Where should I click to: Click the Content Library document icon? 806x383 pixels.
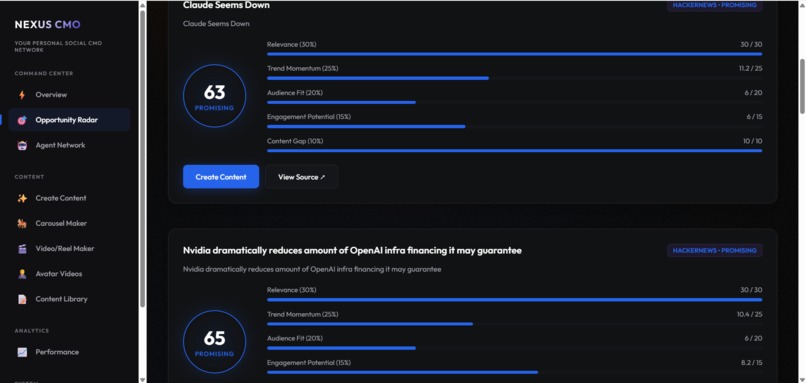point(22,299)
